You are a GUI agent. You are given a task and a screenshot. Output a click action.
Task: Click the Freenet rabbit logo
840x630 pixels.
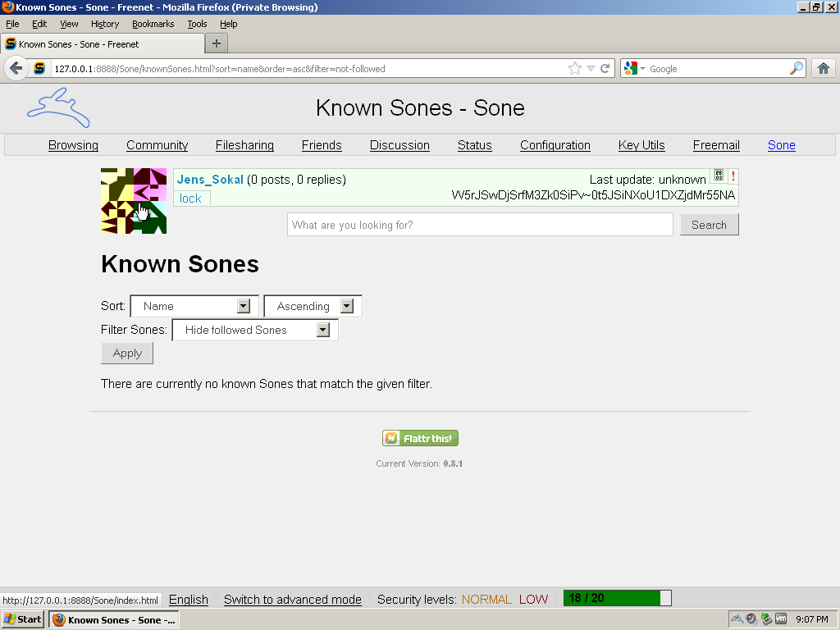pyautogui.click(x=58, y=107)
